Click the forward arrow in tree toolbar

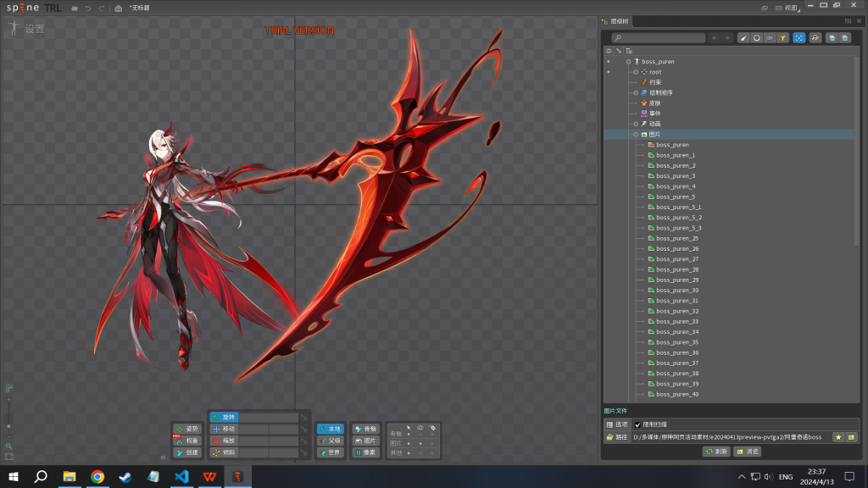click(727, 38)
